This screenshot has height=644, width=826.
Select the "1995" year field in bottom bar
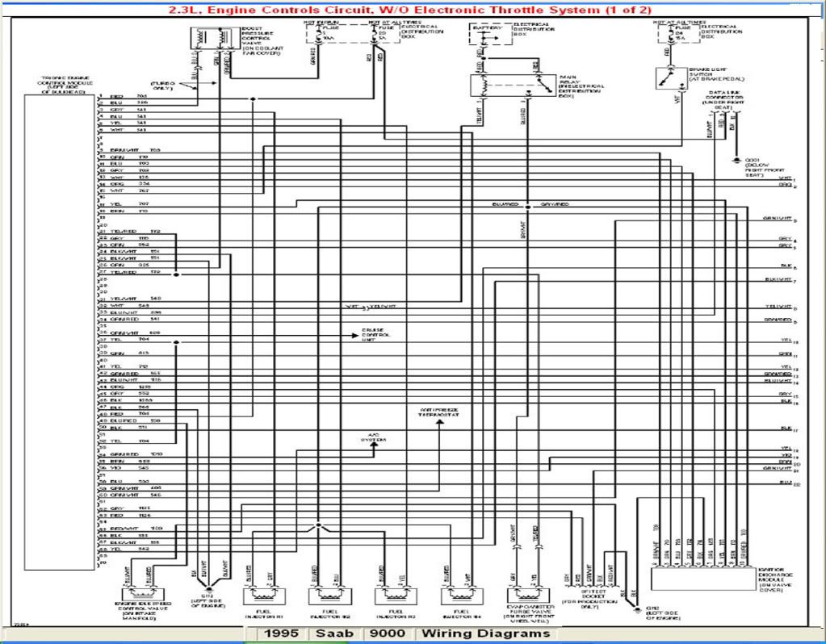pos(280,634)
